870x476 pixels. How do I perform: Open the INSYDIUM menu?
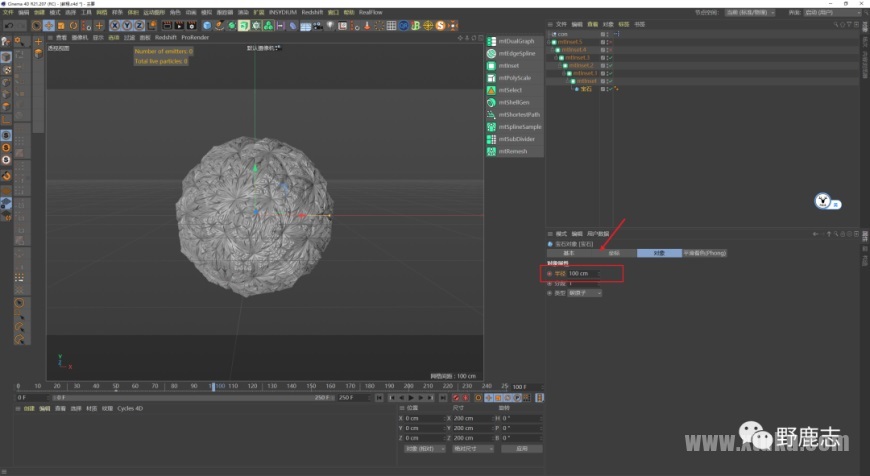[283, 12]
